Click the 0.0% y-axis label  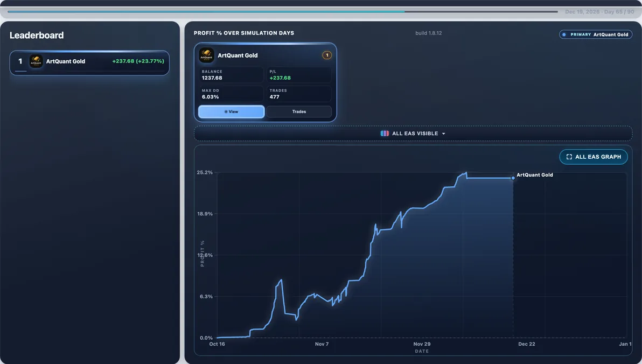coord(206,338)
